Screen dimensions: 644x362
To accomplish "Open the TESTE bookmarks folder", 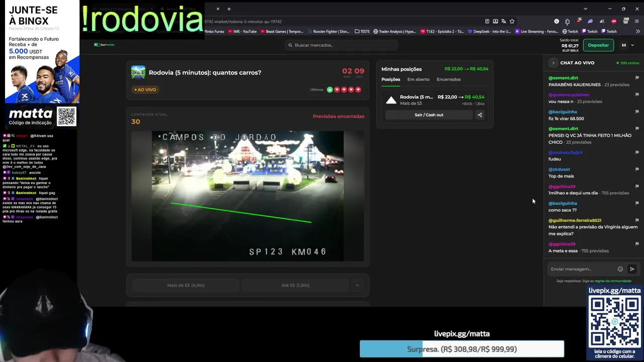I will point(362,31).
